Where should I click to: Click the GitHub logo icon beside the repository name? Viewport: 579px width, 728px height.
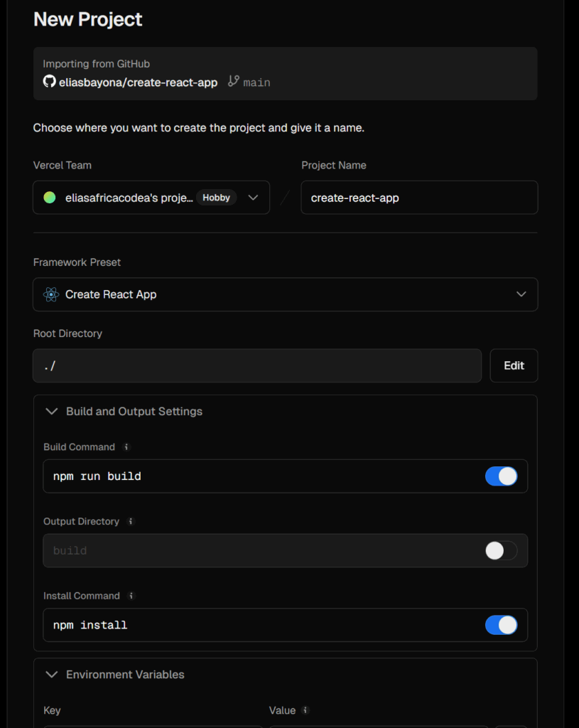pos(49,81)
